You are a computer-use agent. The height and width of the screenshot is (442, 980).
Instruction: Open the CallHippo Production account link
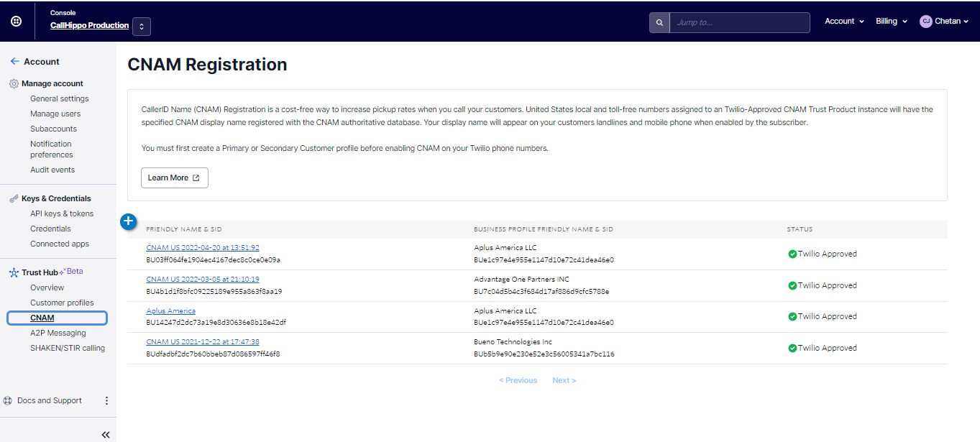[x=89, y=25]
